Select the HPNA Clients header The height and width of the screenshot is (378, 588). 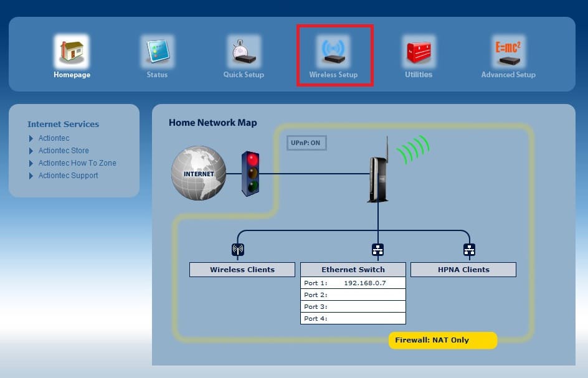click(x=463, y=270)
